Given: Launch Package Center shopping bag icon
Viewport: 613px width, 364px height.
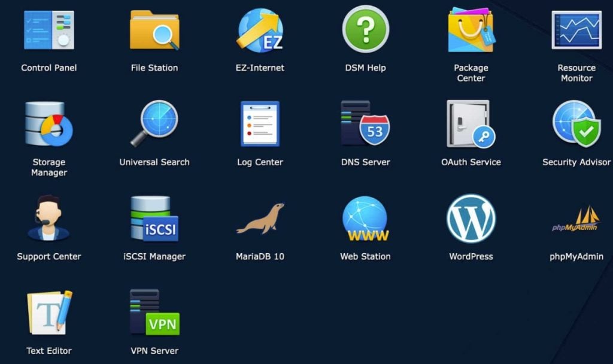Looking at the screenshot, I should (x=471, y=30).
